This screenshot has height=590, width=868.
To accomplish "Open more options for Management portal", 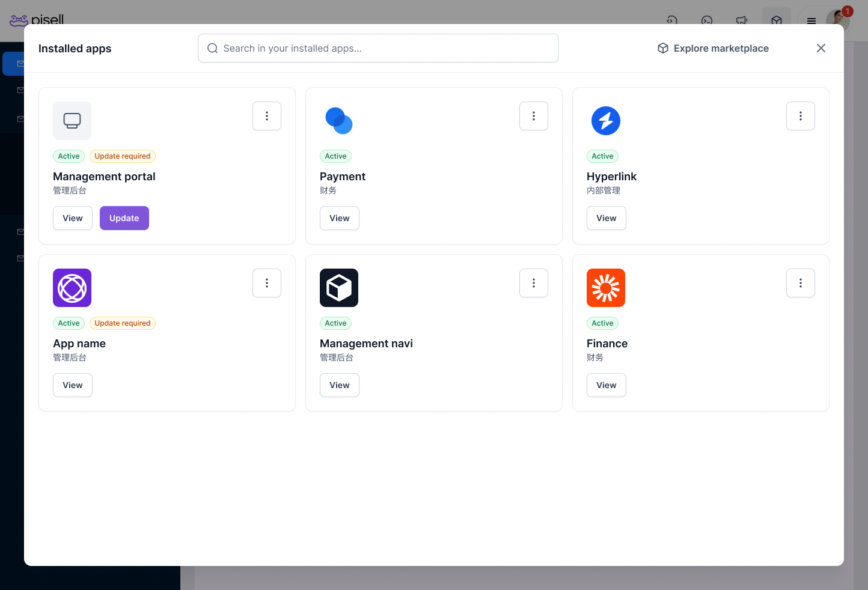I will click(x=267, y=116).
